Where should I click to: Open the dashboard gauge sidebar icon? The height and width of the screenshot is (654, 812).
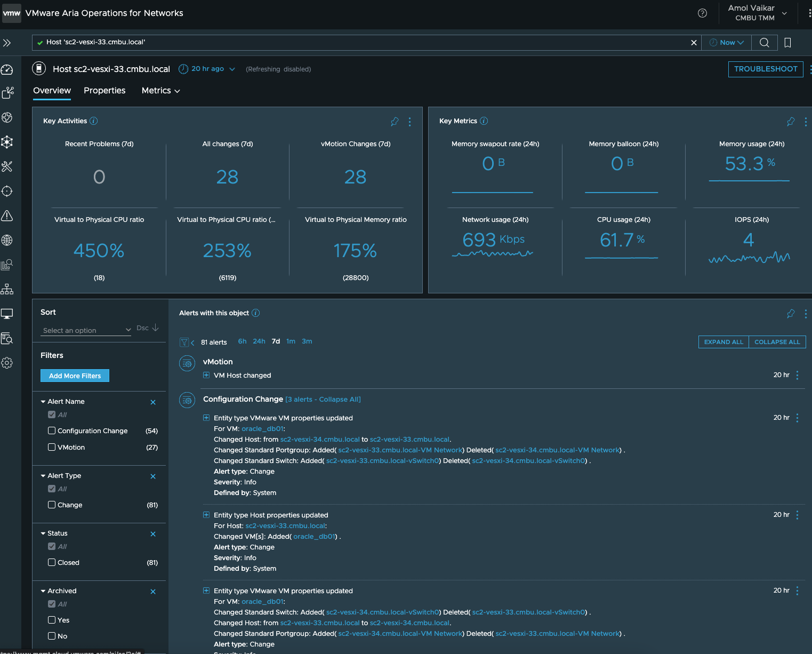click(7, 69)
